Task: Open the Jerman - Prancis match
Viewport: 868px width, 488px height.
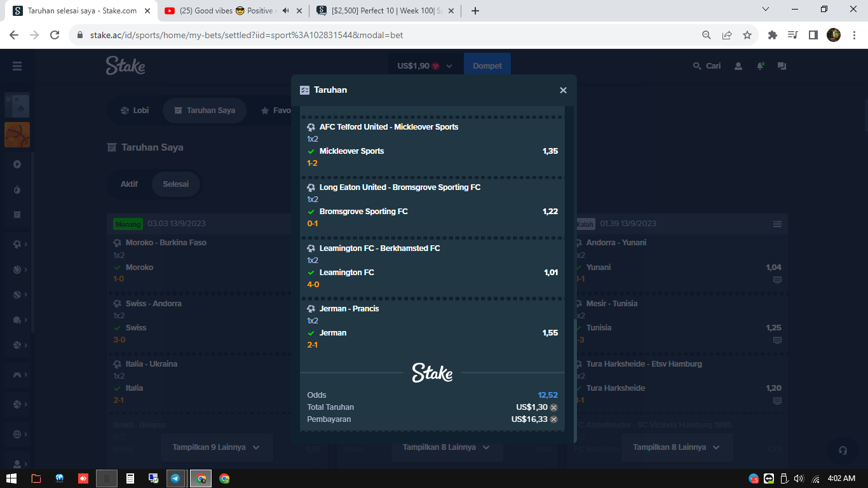Action: tap(349, 309)
